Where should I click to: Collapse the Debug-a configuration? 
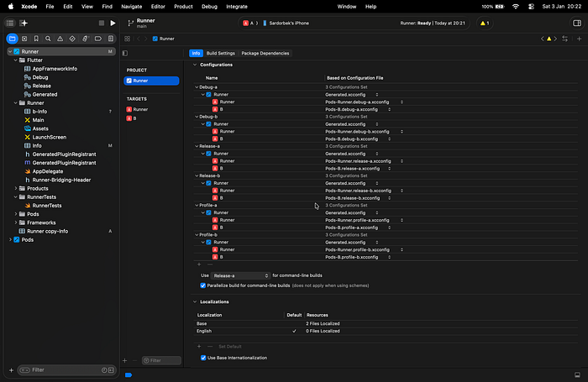coord(197,87)
